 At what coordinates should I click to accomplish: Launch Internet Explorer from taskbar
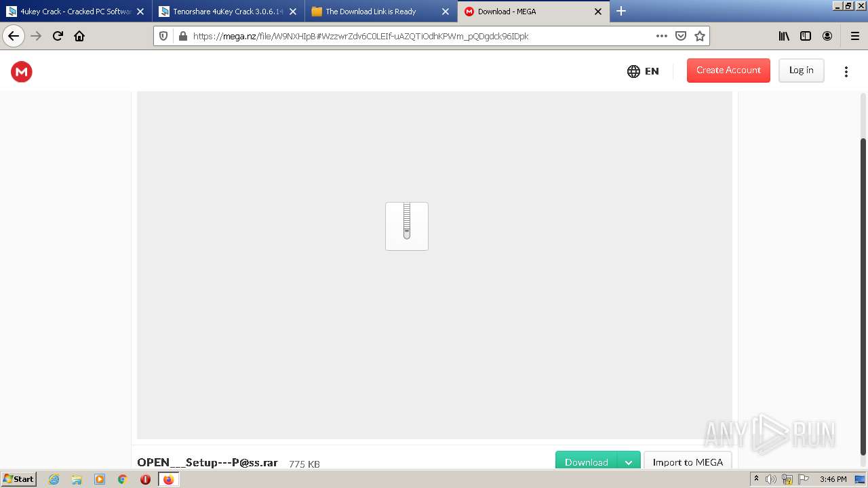coord(54,479)
